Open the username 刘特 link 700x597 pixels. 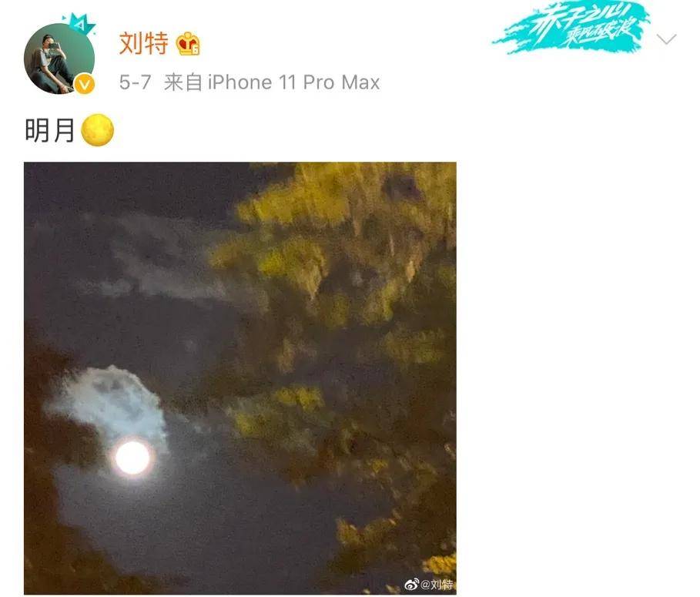[x=144, y=43]
